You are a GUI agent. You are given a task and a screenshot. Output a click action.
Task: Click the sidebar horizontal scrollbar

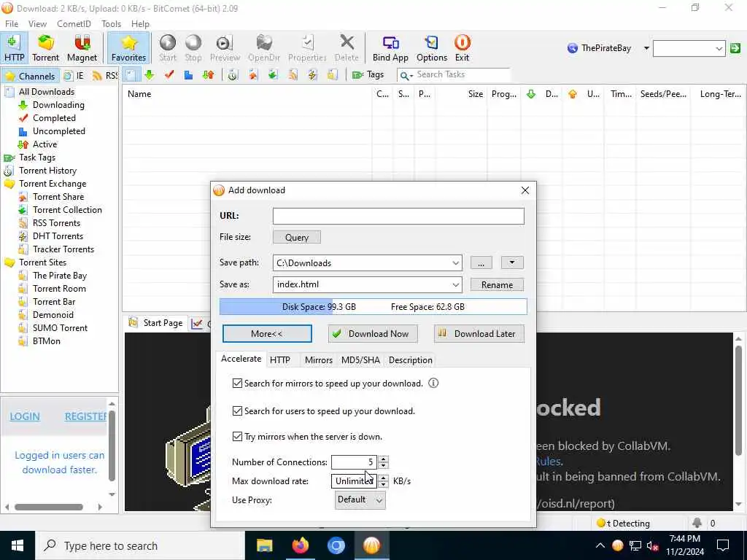pyautogui.click(x=49, y=507)
